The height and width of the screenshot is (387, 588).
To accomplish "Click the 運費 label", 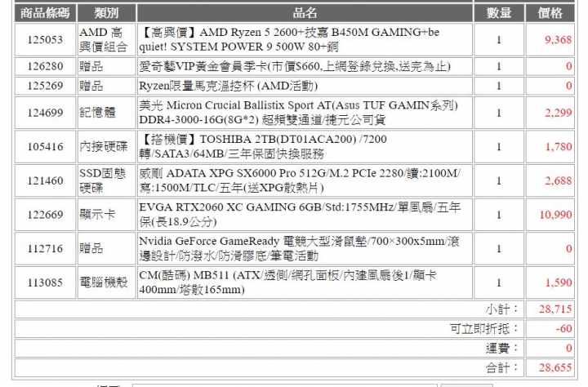I will point(502,348).
